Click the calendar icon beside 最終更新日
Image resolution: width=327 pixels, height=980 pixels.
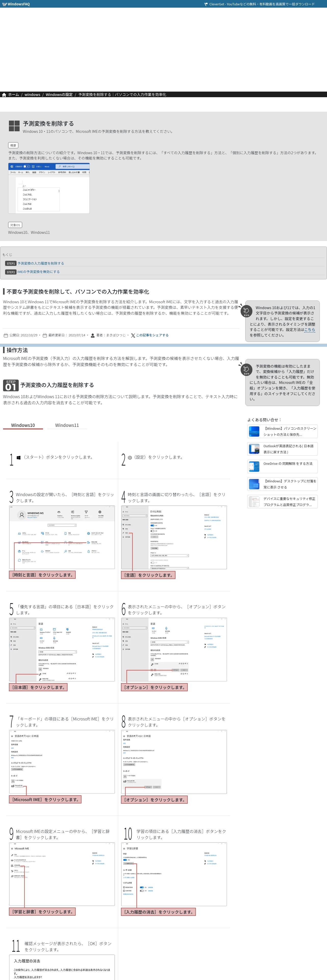click(x=45, y=336)
